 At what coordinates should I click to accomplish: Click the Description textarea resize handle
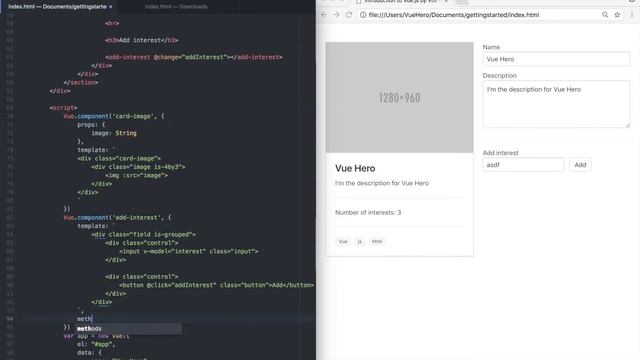627,125
